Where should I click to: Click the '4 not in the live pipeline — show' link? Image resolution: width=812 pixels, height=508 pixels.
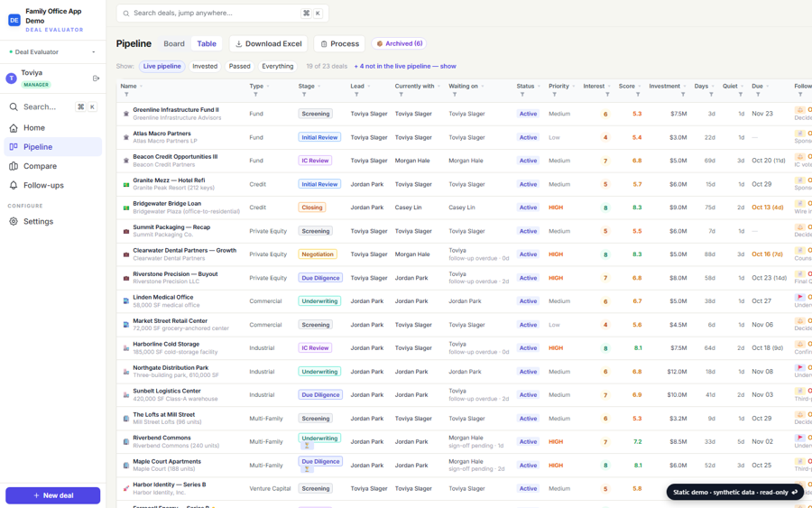405,66
